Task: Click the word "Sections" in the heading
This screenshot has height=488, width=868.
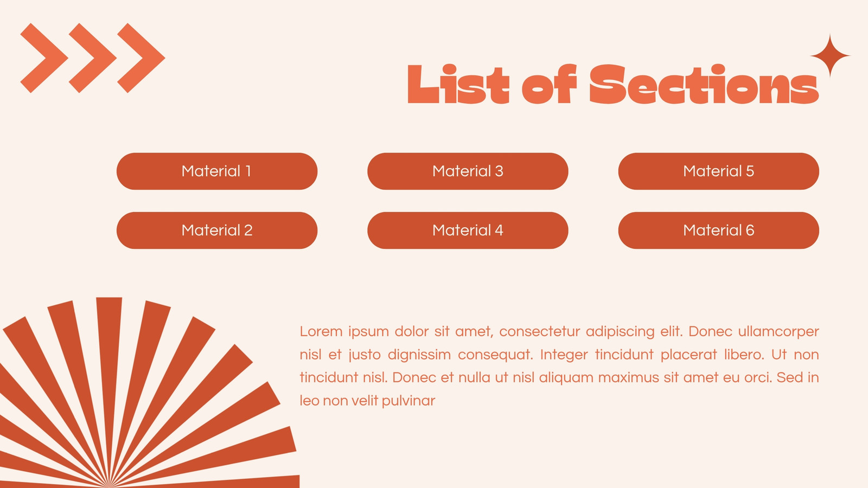Action: 704,84
